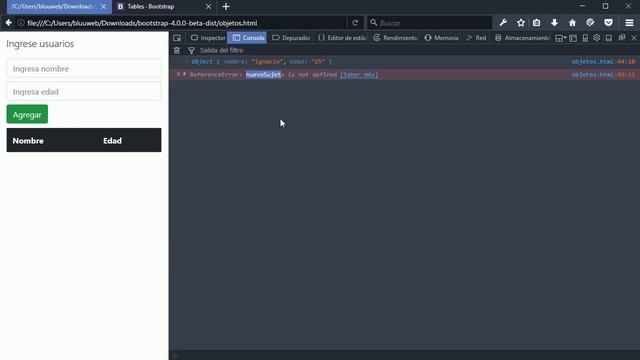Image resolution: width=640 pixels, height=360 pixels.
Task: Switch to the Rendimiento tab
Action: tap(395, 38)
